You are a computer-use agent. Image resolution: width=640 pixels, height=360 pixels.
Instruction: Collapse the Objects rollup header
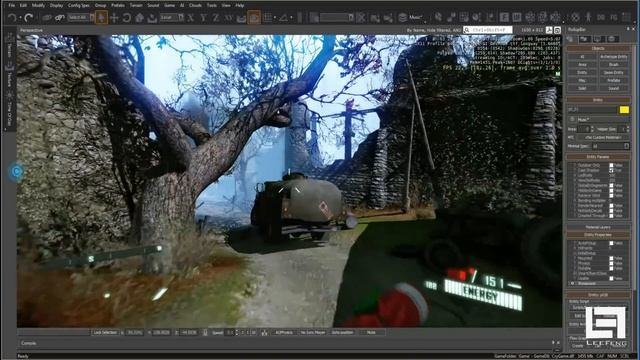[x=598, y=48]
